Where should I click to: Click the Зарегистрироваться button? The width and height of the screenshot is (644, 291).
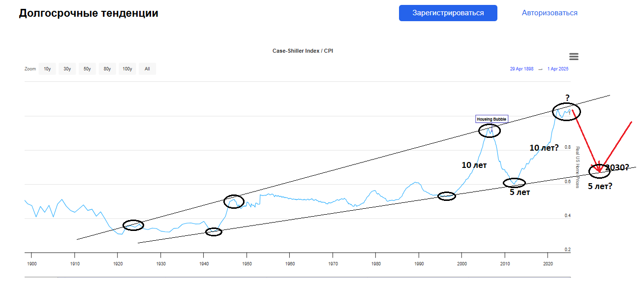448,13
